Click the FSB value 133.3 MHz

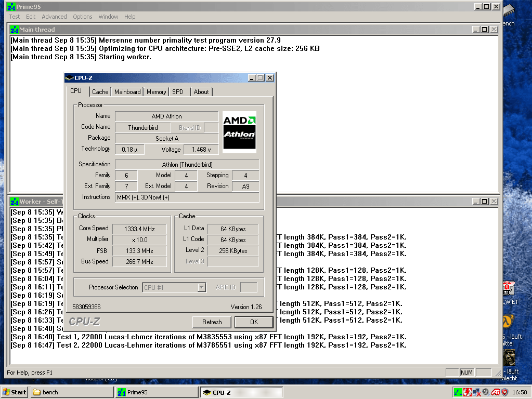tap(139, 251)
